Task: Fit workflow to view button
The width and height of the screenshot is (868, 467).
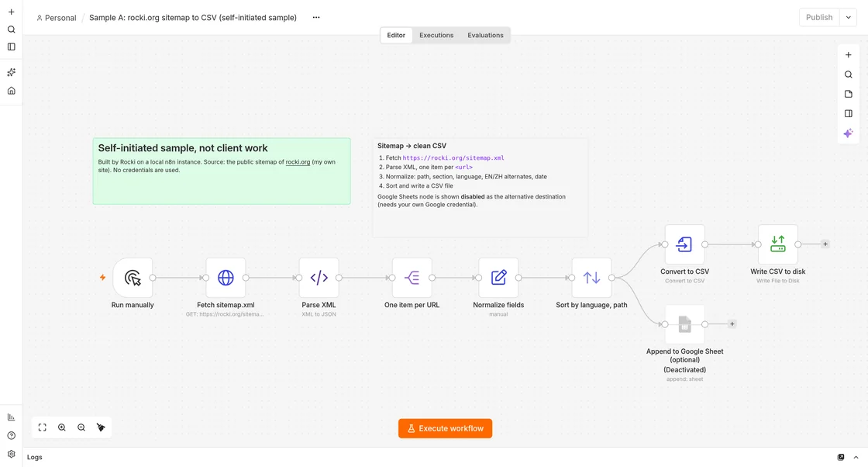Action: (x=42, y=427)
